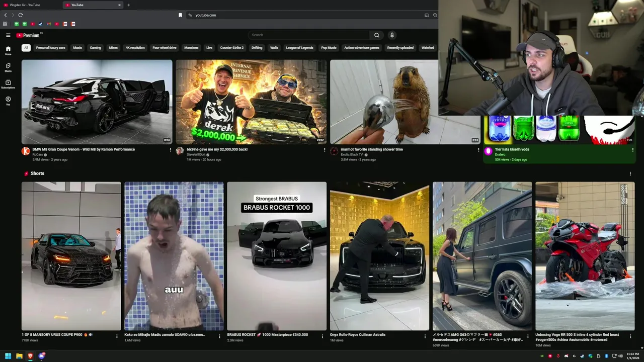Filter by the Drifting chip
644x362 pixels.
[257, 48]
